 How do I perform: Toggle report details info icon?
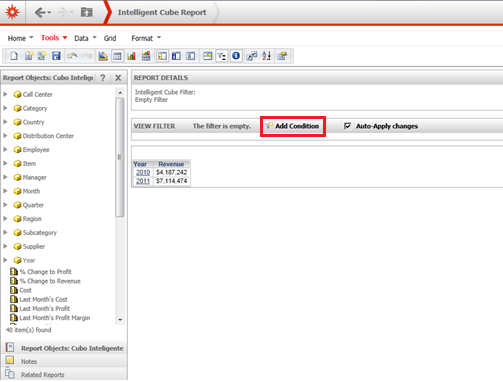coord(236,56)
